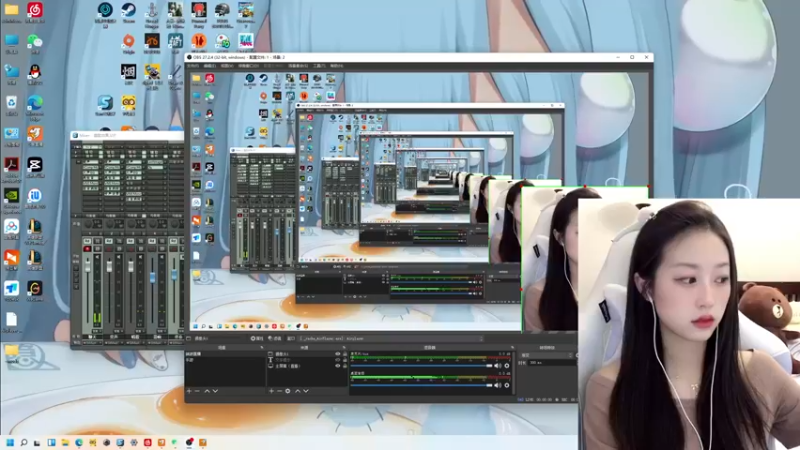The height and width of the screenshot is (450, 800).
Task: Select the Steam desktop shortcut
Action: coord(129,10)
